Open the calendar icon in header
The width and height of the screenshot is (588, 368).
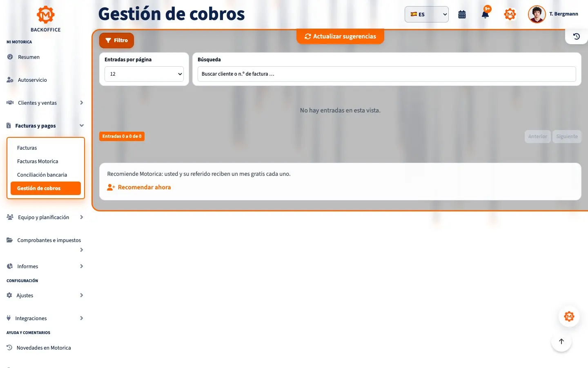(x=462, y=14)
